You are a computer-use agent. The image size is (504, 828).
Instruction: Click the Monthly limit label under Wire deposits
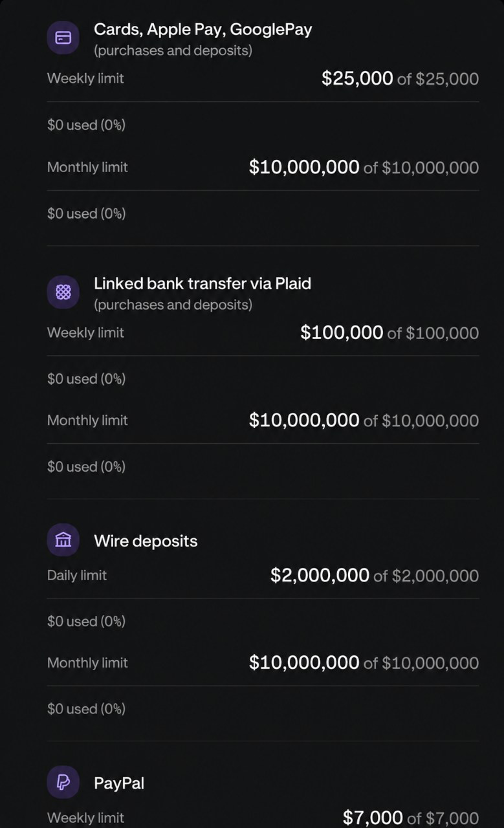pyautogui.click(x=87, y=662)
